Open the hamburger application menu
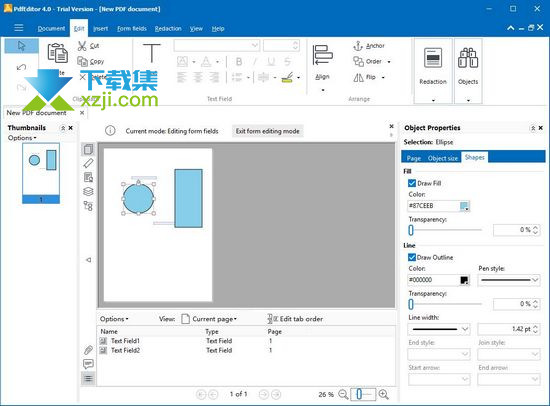This screenshot has width=550, height=406. (x=19, y=28)
